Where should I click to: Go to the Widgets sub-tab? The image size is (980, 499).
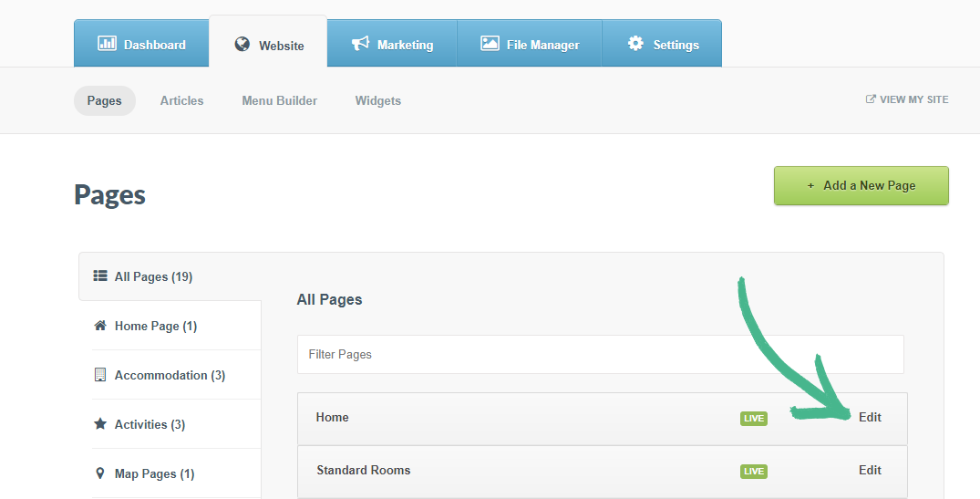pyautogui.click(x=377, y=100)
